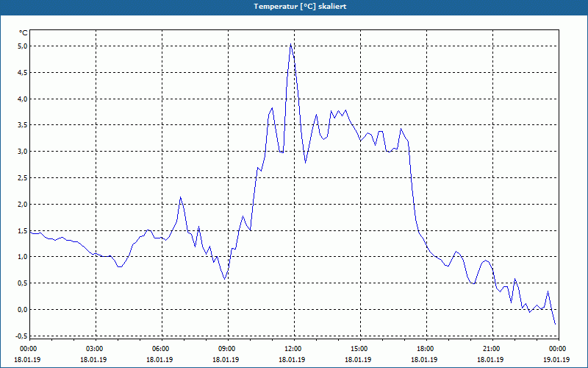
Task: Click the 09:00 time axis label
Action: pos(228,349)
